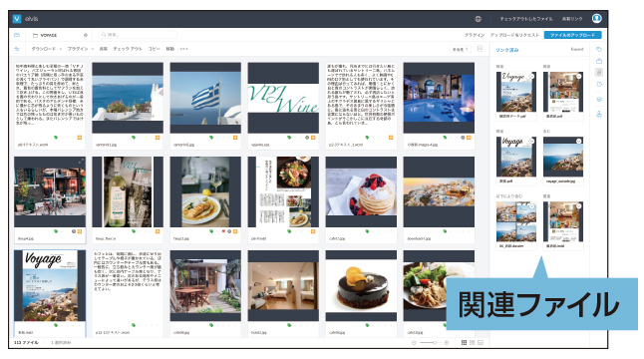Open チェックアウト in the toolbar
The image size is (644, 359).
point(128,49)
